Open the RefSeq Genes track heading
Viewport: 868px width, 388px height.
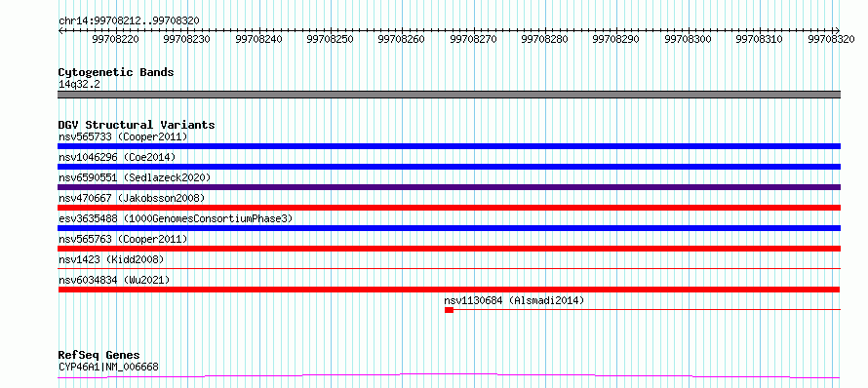point(99,355)
